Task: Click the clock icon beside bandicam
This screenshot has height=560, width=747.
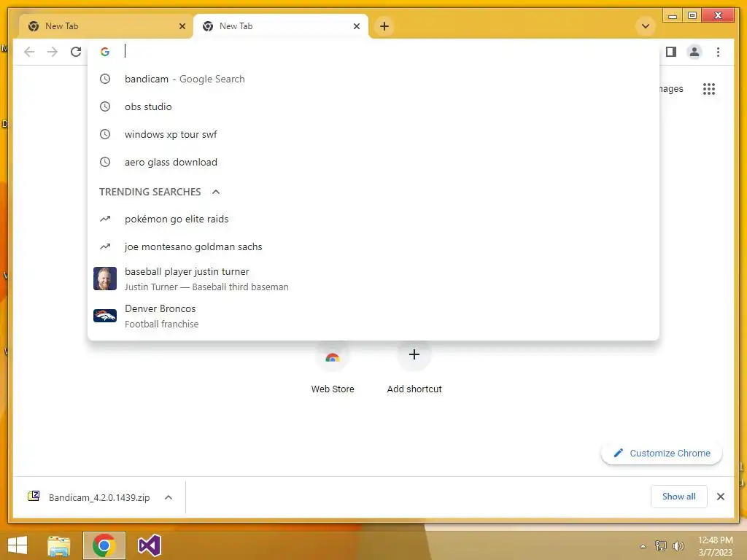Action: [x=105, y=79]
